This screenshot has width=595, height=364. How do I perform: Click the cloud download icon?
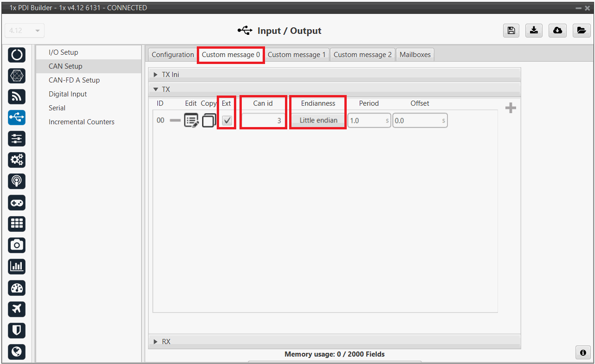(557, 31)
